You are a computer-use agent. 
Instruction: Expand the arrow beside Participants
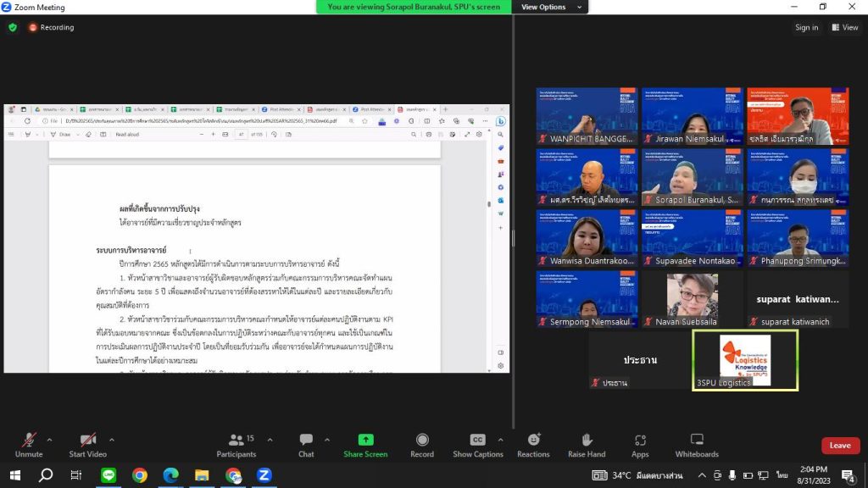click(x=270, y=440)
